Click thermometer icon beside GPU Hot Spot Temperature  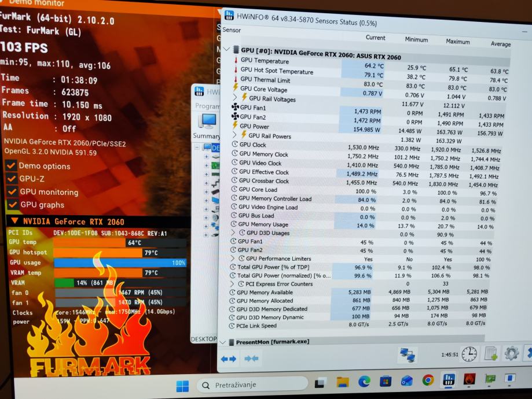236,69
